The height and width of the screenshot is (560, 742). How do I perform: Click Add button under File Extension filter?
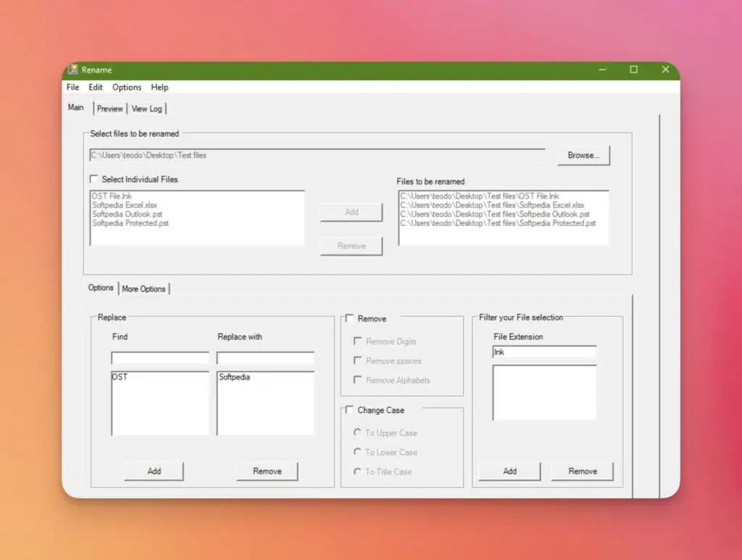pyautogui.click(x=509, y=471)
